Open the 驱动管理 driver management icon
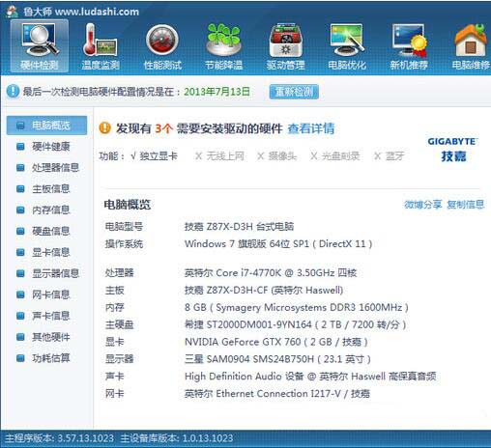Screen dimensions: 491x448 285,46
